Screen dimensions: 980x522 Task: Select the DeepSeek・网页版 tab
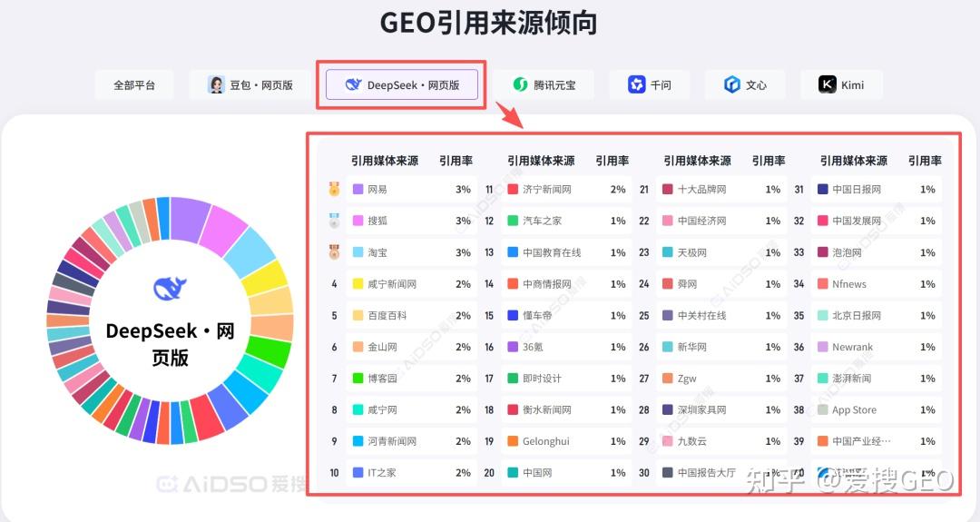[x=402, y=84]
